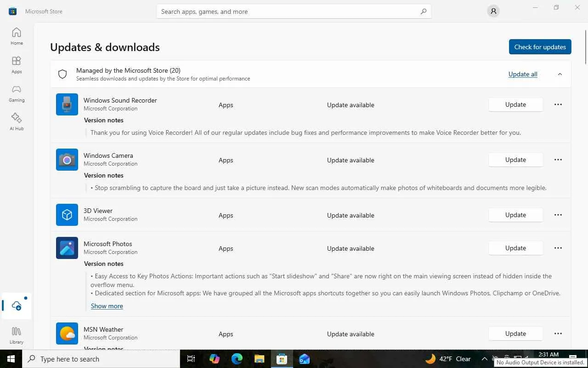588x368 pixels.
Task: Click the taskbar clock showing 2:31 AM
Action: click(x=548, y=355)
